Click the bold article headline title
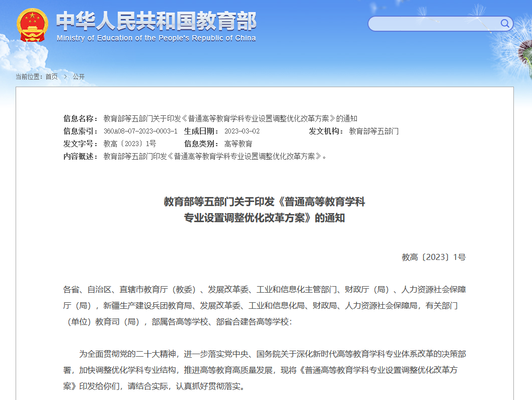The image size is (532, 400). pyautogui.click(x=264, y=210)
